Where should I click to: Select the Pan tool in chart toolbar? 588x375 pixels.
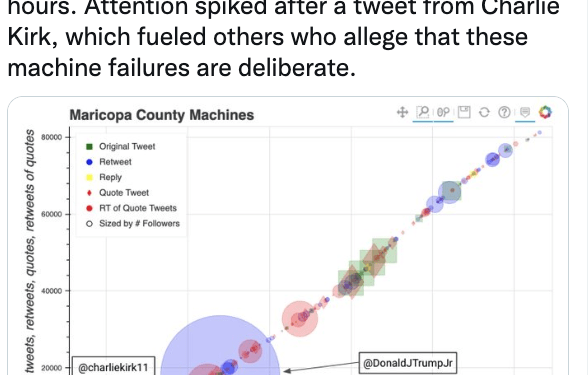pos(402,112)
